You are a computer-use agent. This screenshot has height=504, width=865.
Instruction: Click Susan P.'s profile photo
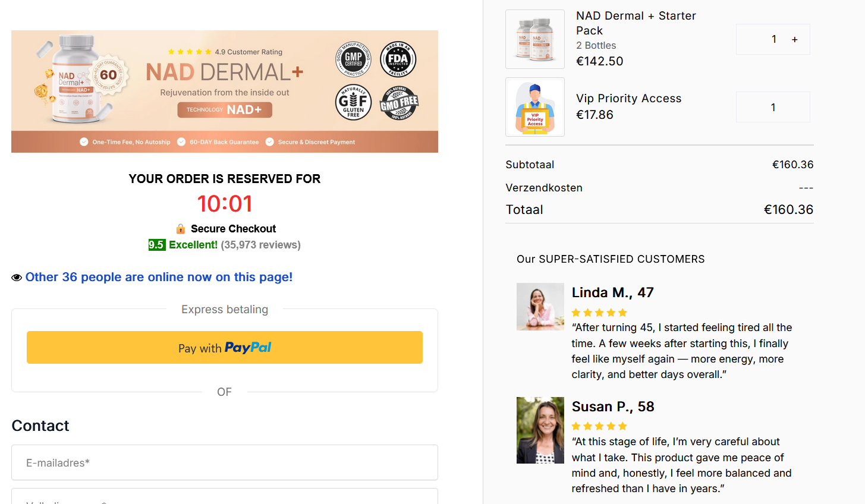(540, 430)
